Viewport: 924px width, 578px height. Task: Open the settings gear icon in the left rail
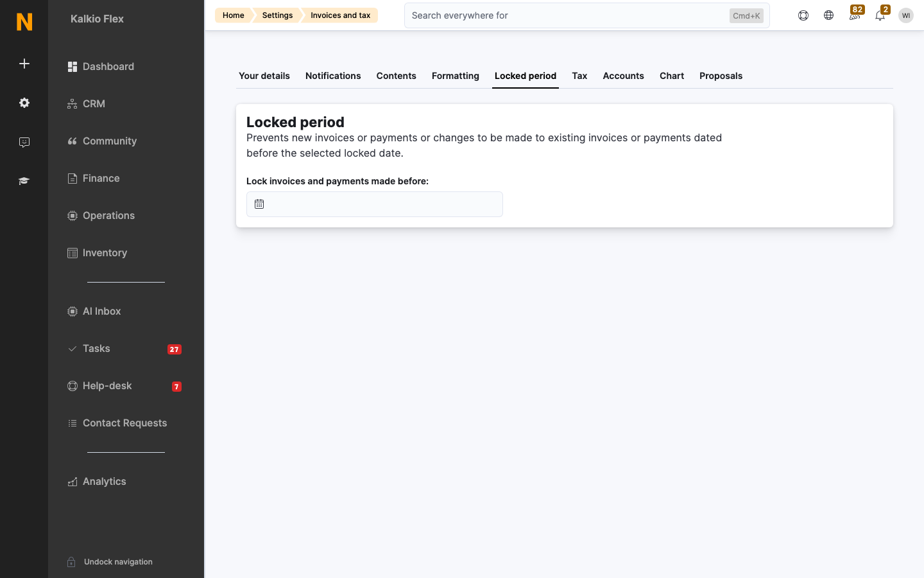[x=24, y=103]
